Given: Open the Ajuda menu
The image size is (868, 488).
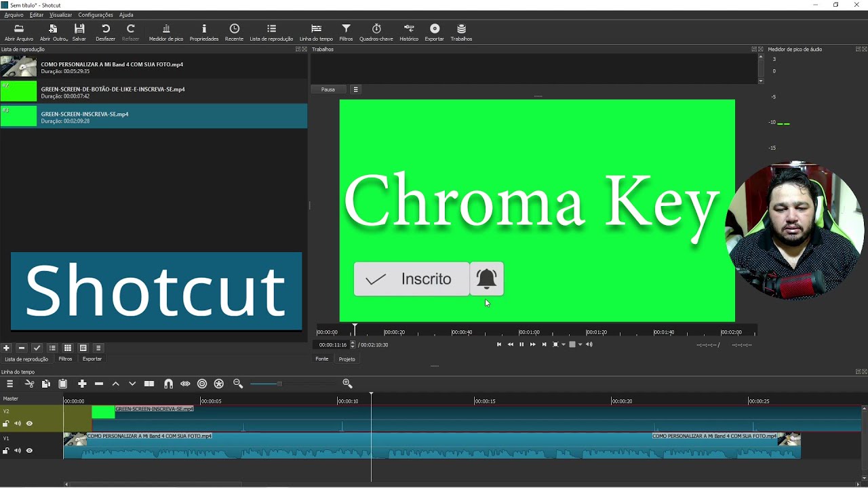Looking at the screenshot, I should click(126, 15).
